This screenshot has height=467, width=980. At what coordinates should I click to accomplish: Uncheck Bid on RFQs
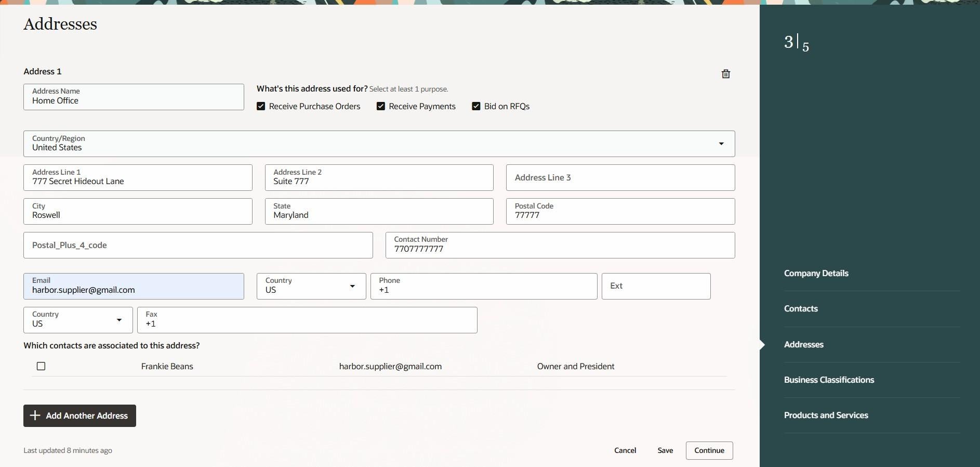[x=476, y=106]
